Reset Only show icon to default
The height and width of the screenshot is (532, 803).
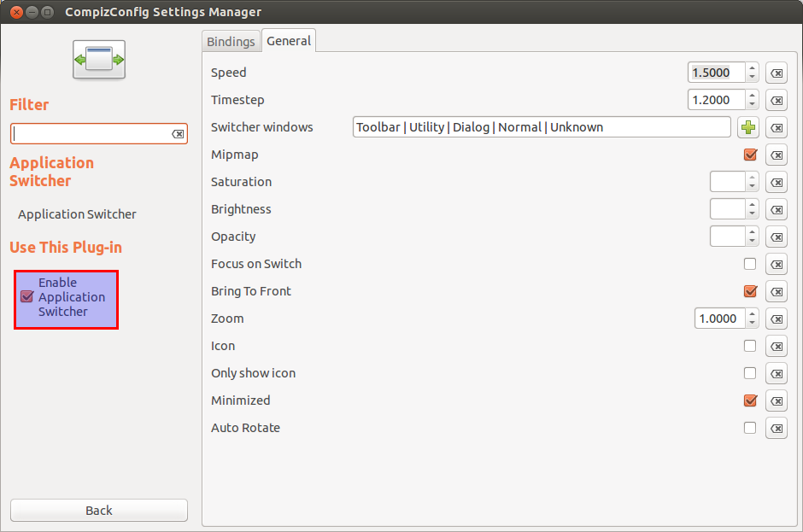777,374
